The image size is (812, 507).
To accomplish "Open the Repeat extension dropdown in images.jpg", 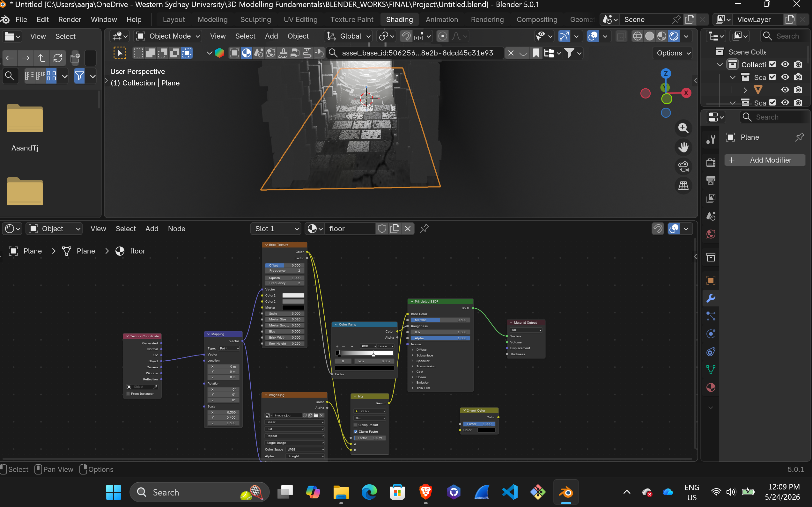I will (294, 436).
